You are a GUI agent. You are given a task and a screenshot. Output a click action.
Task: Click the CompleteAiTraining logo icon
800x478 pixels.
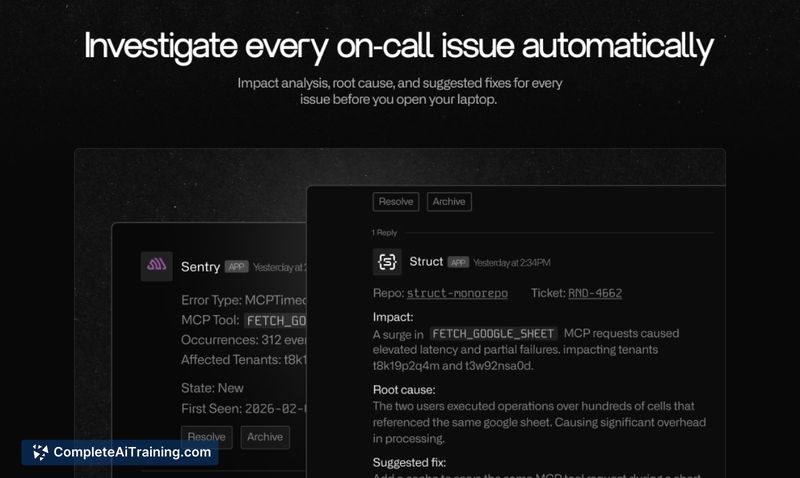click(x=40, y=452)
